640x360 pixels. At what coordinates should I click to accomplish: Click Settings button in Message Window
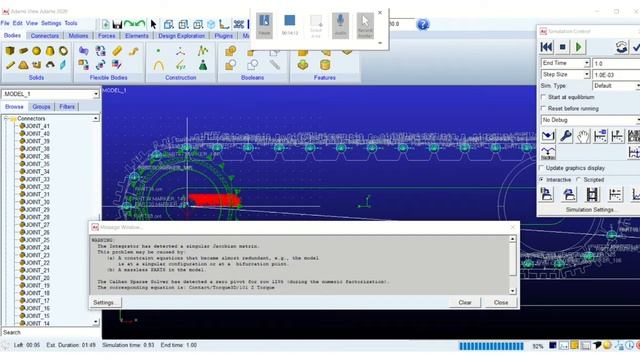coord(104,303)
